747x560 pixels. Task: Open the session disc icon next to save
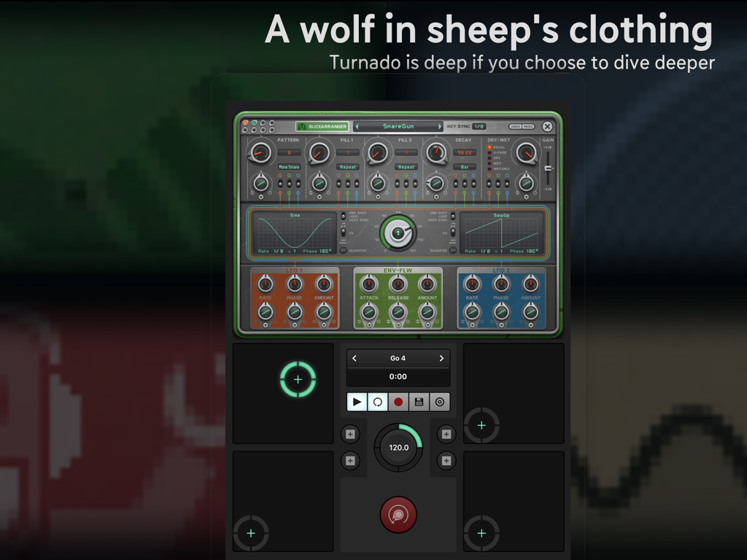click(438, 402)
